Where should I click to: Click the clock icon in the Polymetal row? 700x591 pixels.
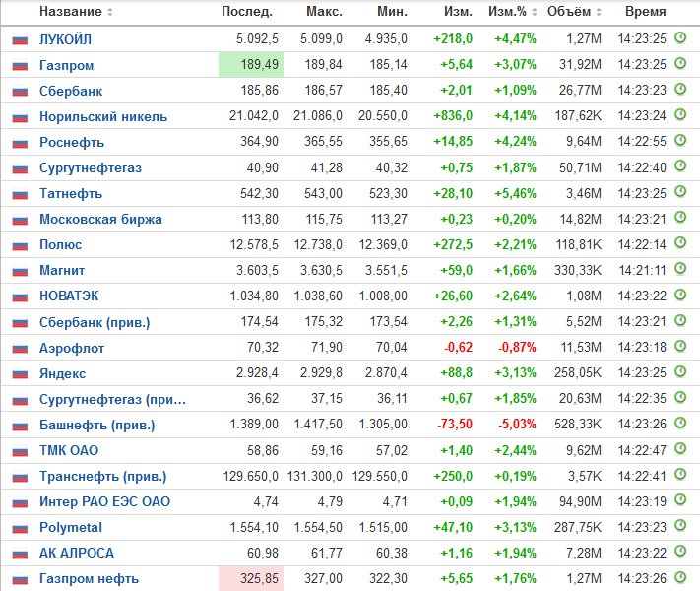coord(680,525)
